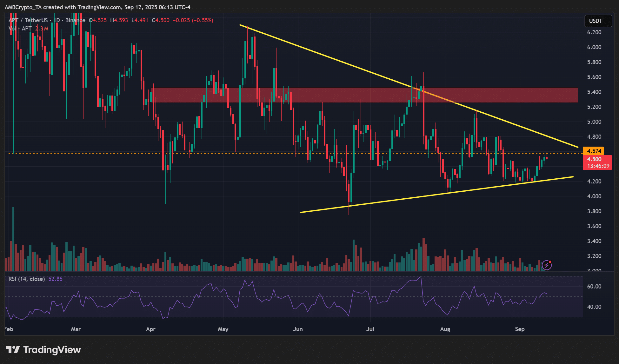Click the orange 4.574 price label
This screenshot has width=619, height=364.
[x=594, y=151]
